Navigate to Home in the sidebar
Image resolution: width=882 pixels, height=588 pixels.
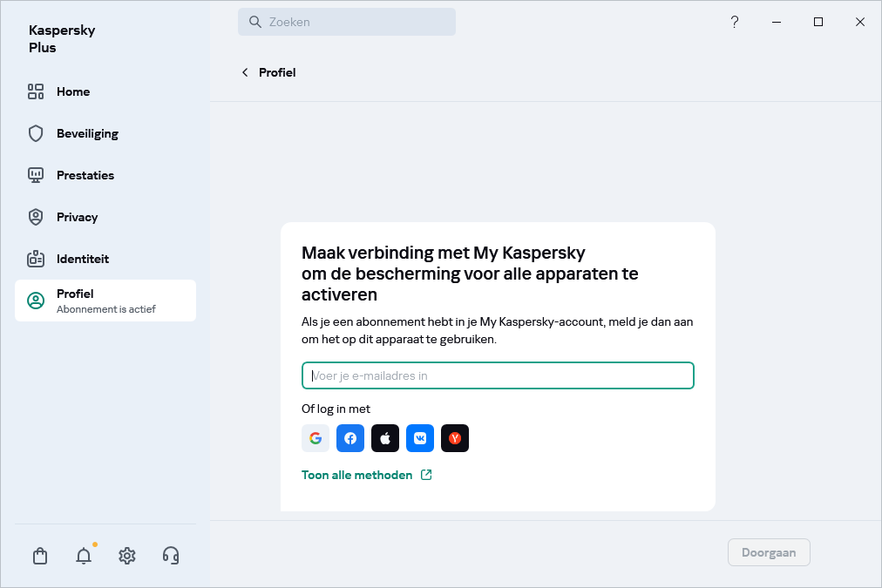(73, 91)
